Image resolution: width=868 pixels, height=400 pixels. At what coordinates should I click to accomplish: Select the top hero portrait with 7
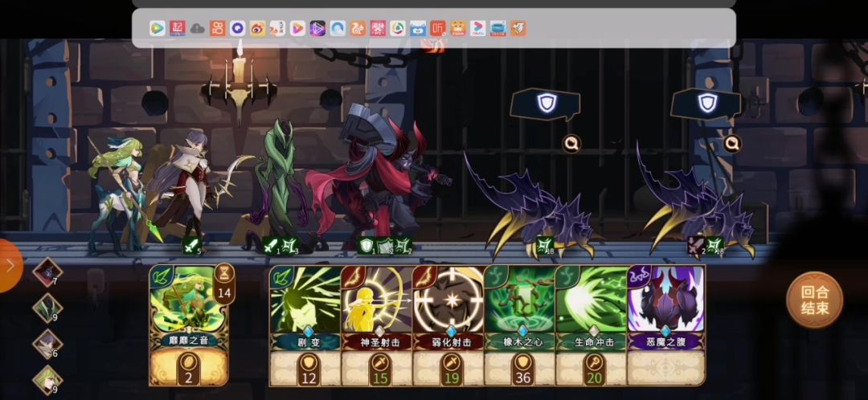tap(47, 271)
